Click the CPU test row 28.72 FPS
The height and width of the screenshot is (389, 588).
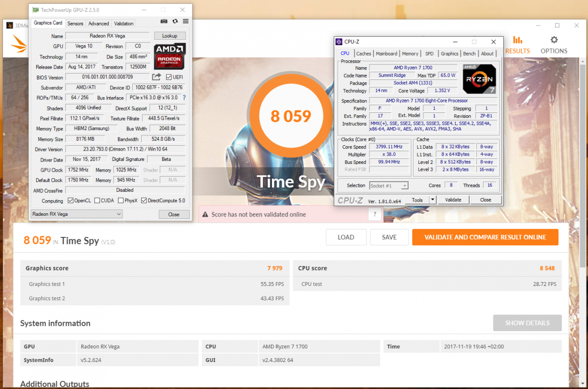(x=427, y=284)
